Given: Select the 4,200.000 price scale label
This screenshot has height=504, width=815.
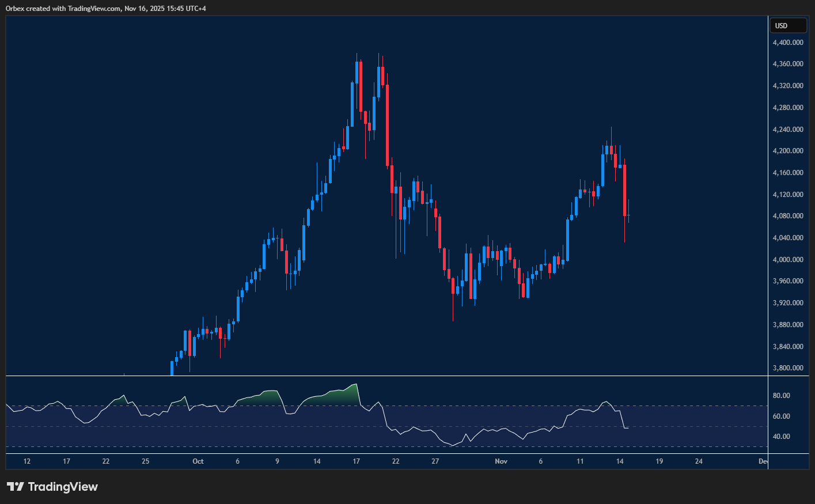Looking at the screenshot, I should (788, 151).
